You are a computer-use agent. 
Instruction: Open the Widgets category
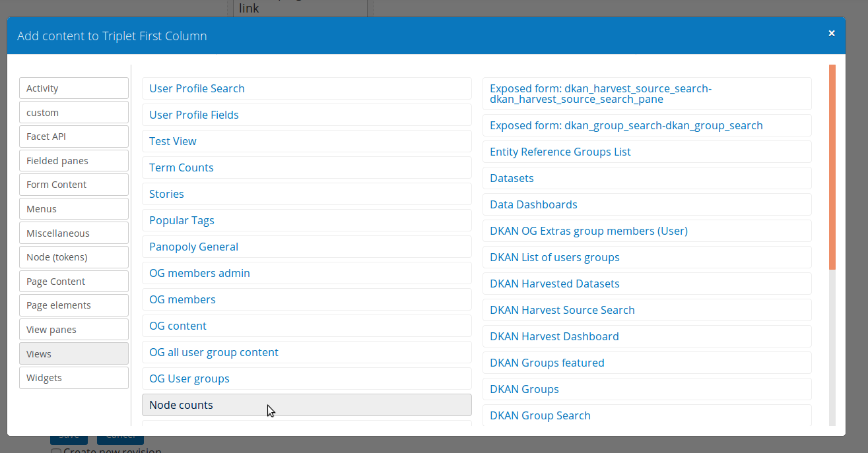tap(74, 378)
